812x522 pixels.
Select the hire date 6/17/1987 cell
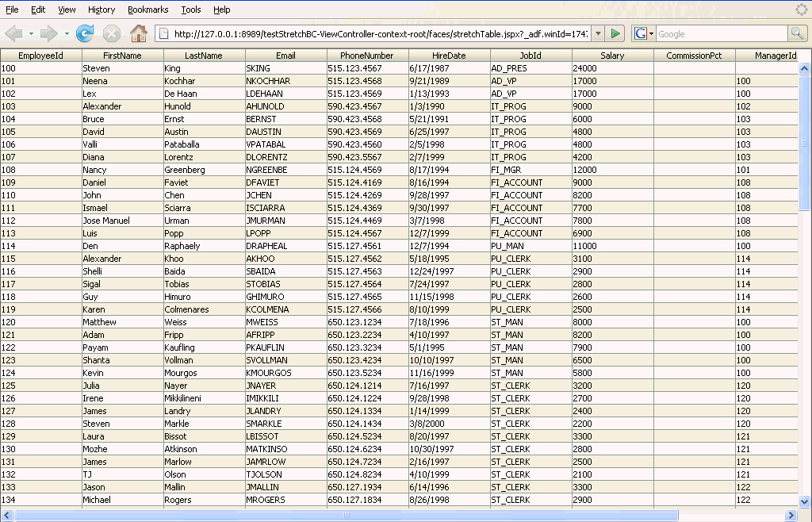tap(450, 68)
